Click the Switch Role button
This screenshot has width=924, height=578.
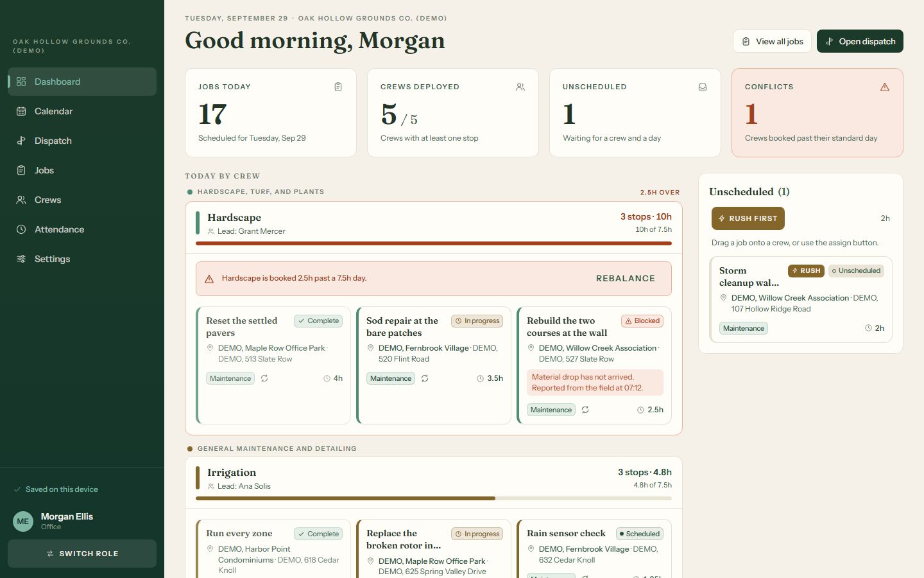point(82,554)
